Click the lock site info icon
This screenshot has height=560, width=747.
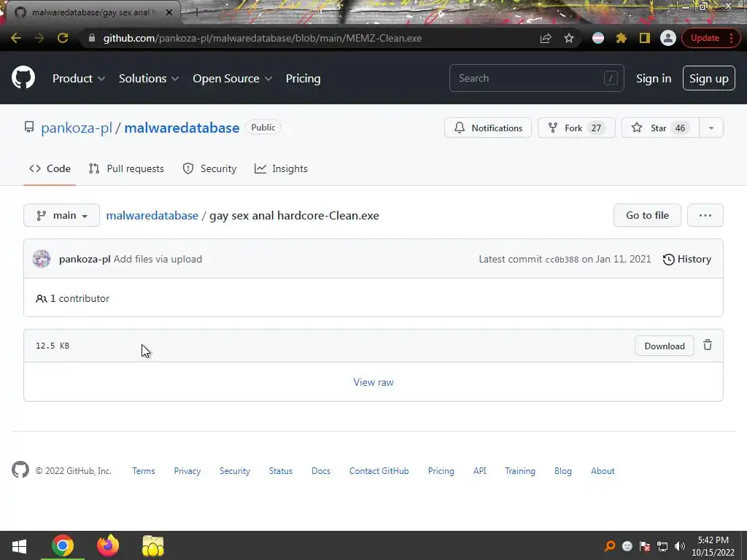92,38
